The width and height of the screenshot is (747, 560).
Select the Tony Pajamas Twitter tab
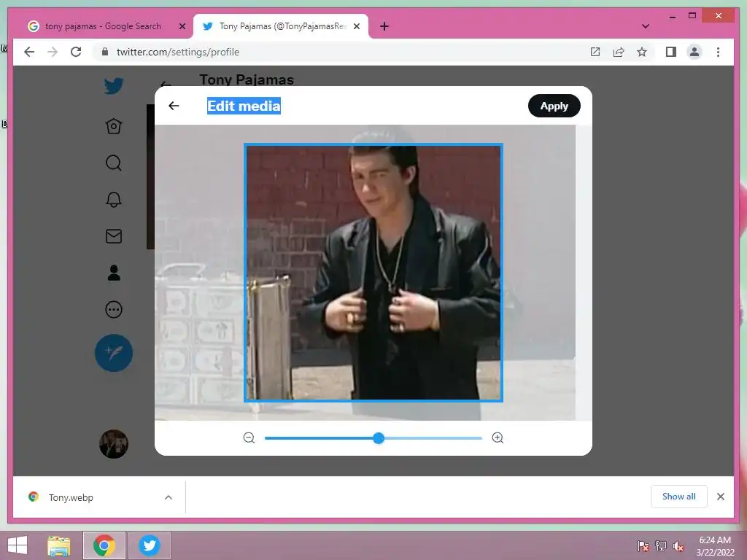[281, 26]
